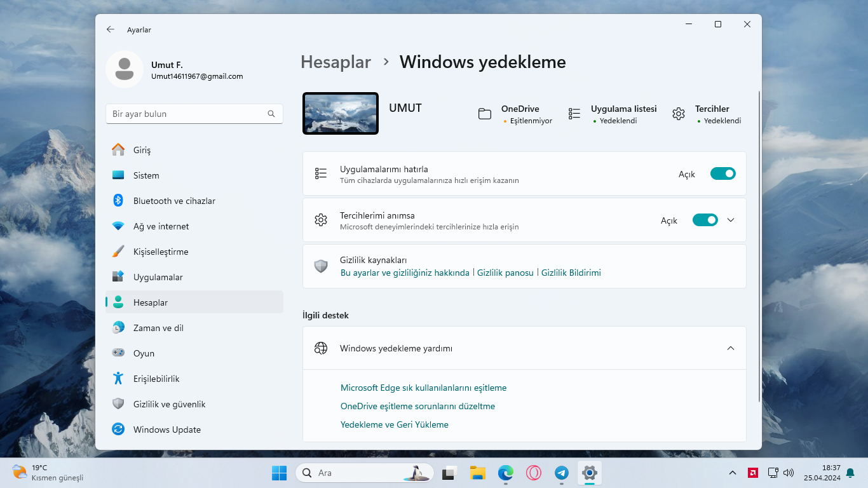Image resolution: width=868 pixels, height=488 pixels.
Task: Click the AMD tray icon
Action: click(753, 473)
